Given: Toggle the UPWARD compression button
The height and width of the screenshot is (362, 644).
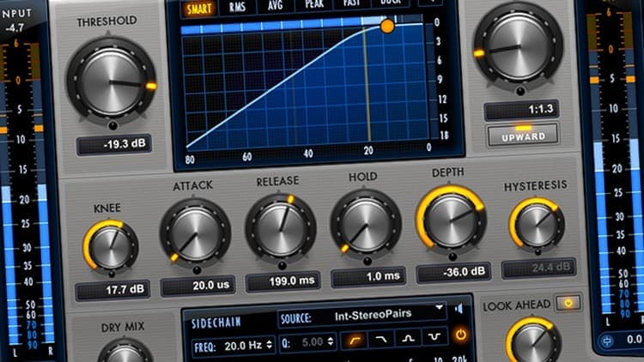Looking at the screenshot, I should [523, 135].
